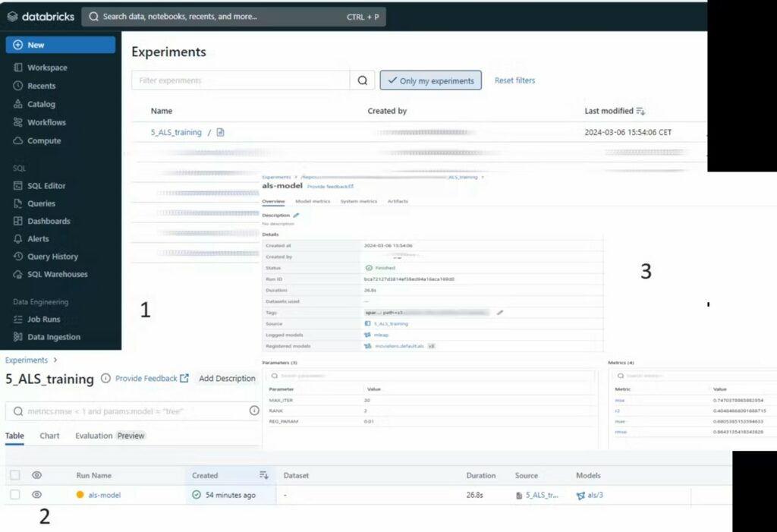The width and height of the screenshot is (777, 532).
Task: Open the New dropdown in the sidebar
Action: (61, 45)
